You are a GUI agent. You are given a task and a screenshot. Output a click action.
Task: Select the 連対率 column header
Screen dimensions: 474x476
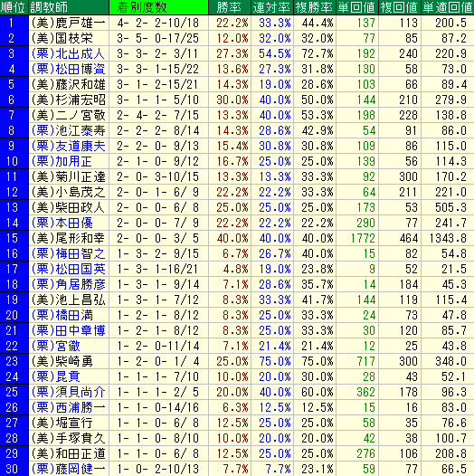[272, 7]
